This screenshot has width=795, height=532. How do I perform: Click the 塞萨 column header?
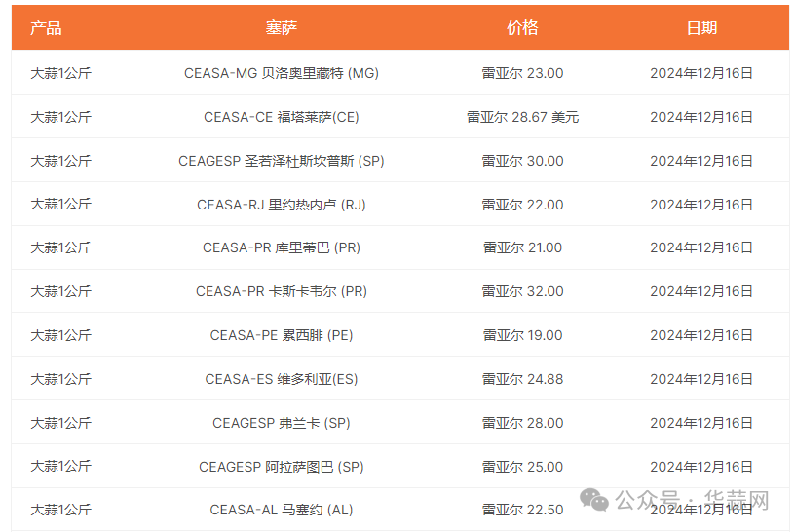pyautogui.click(x=282, y=28)
